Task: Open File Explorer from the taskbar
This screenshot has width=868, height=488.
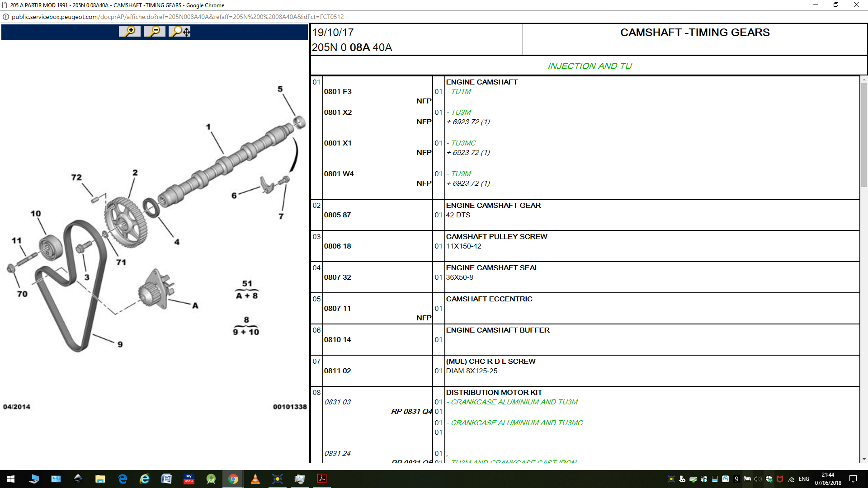Action: (x=100, y=479)
